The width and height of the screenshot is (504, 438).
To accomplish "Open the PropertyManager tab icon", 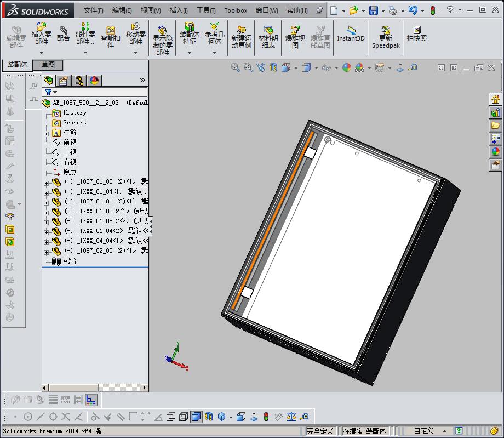I will pos(64,81).
